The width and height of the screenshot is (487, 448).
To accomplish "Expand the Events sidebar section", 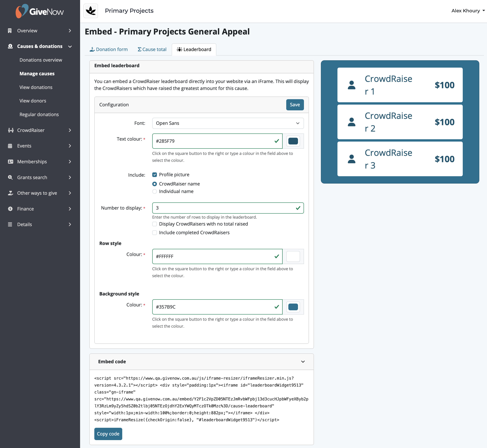I will pos(70,146).
